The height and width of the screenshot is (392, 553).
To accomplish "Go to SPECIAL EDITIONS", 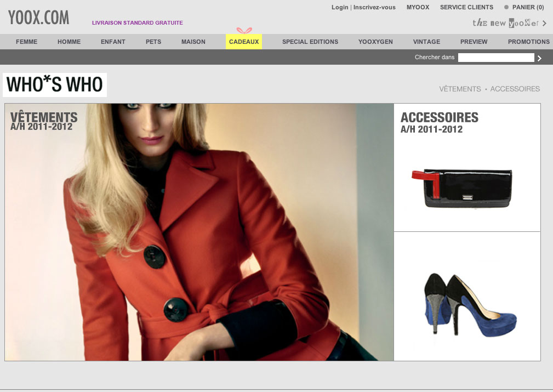I will click(x=310, y=42).
